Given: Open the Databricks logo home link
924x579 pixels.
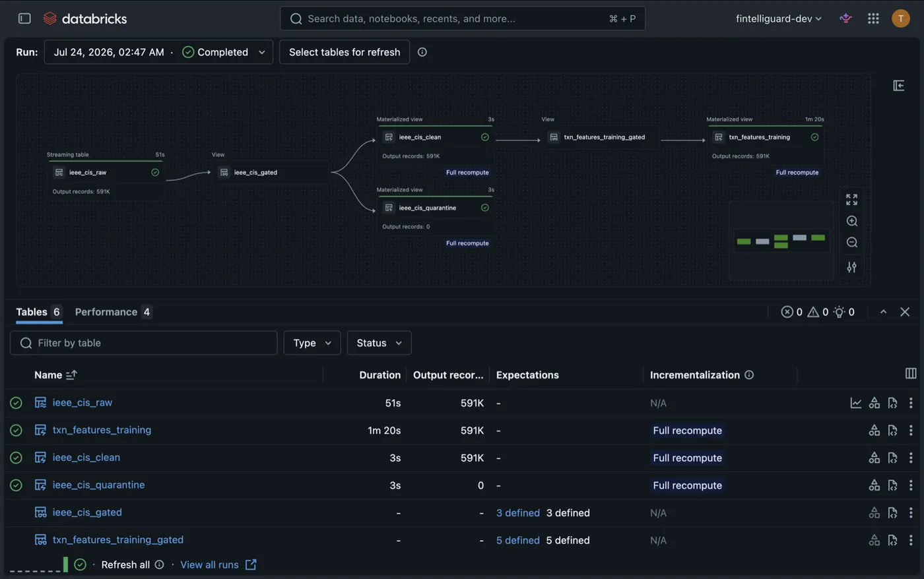Looking at the screenshot, I should point(85,18).
